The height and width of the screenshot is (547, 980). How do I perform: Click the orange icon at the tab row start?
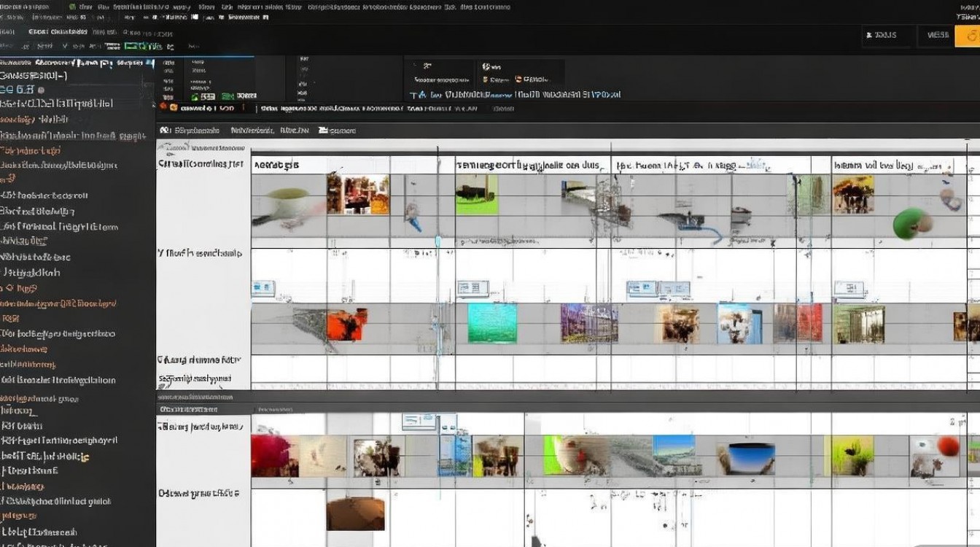point(174,108)
